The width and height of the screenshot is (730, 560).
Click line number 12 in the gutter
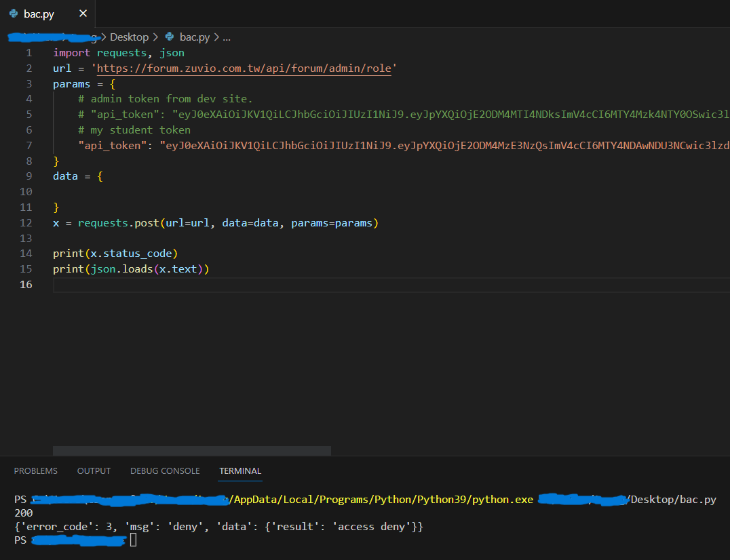tap(26, 223)
